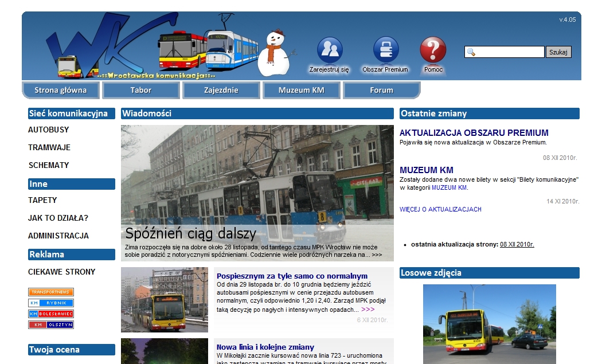Click the Wiadomości section header
The height and width of the screenshot is (364, 602).
(257, 113)
